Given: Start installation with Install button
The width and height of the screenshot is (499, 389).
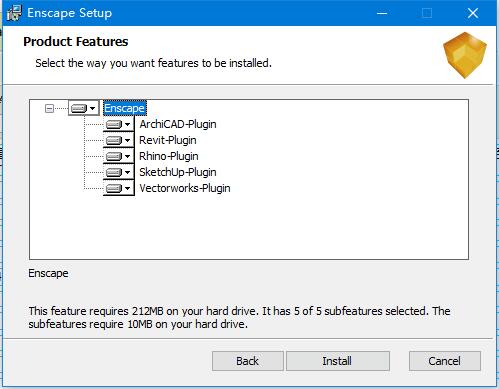Looking at the screenshot, I should [337, 361].
